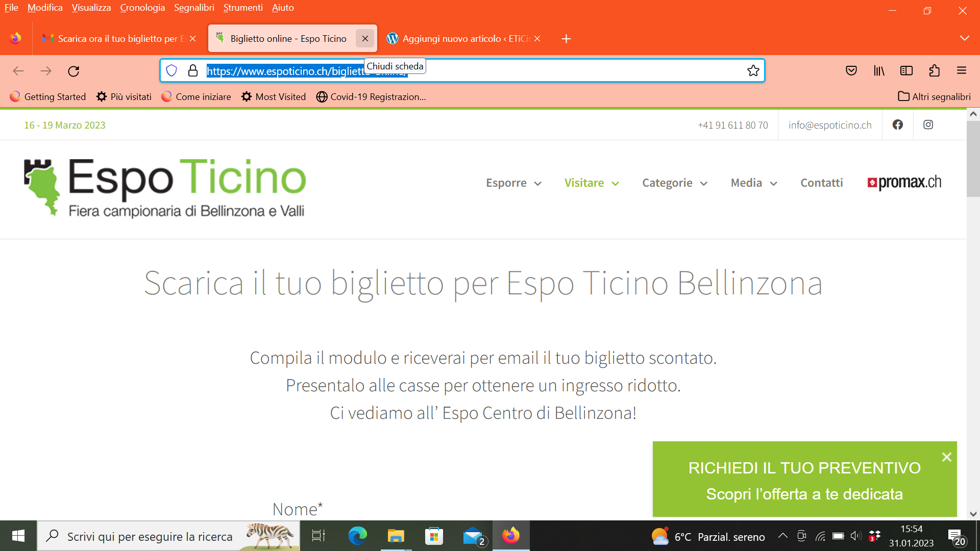
Task: Open promax.ch sponsor logo
Action: pos(904,183)
